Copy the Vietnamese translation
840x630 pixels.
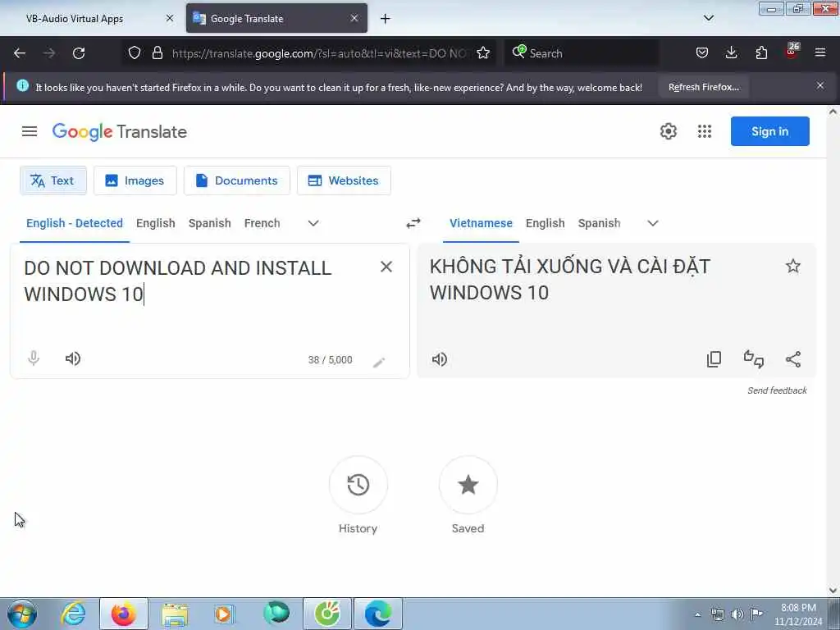(714, 359)
